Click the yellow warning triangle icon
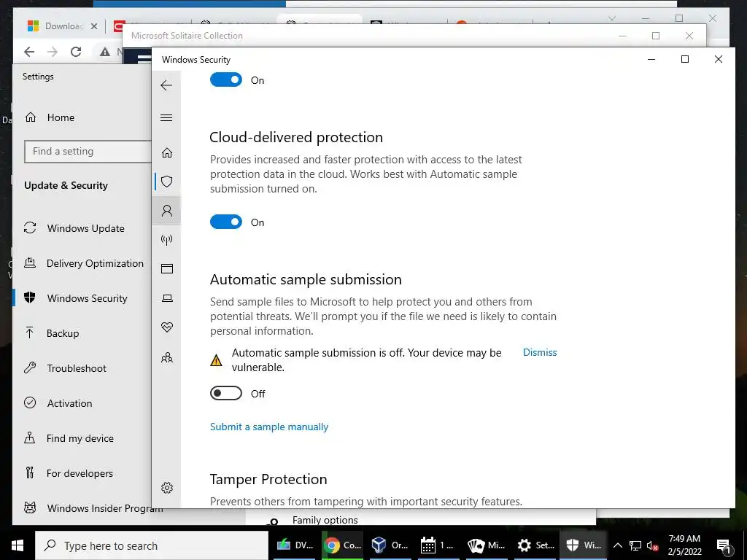The height and width of the screenshot is (560, 747). pos(216,360)
